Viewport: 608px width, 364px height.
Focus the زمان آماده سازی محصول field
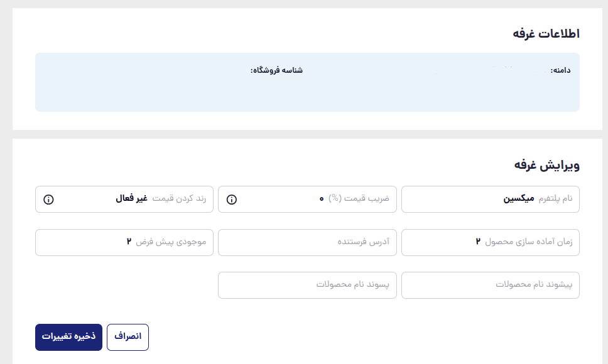tap(490, 242)
